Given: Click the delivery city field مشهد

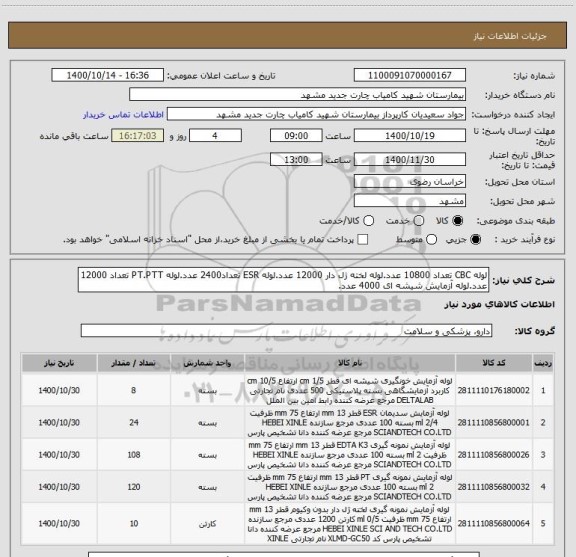Looking at the screenshot, I should click(410, 201).
